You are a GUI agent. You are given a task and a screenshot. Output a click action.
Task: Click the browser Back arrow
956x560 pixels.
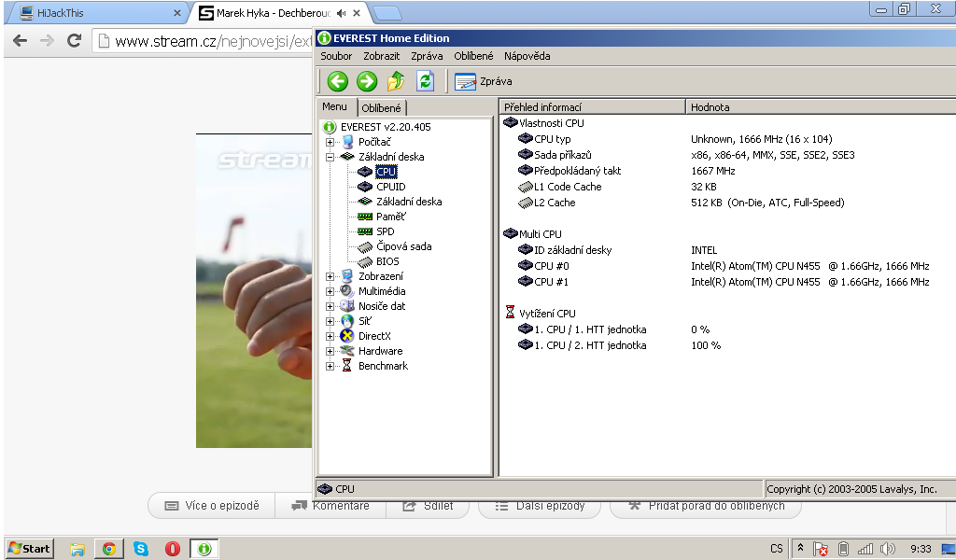21,41
